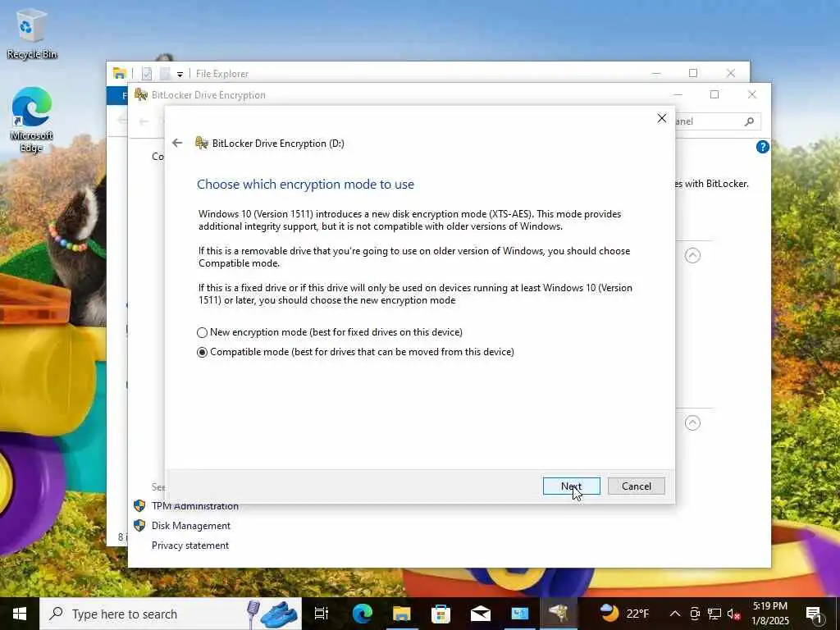
Task: Switch to BitLocker taskbar icon
Action: (559, 614)
